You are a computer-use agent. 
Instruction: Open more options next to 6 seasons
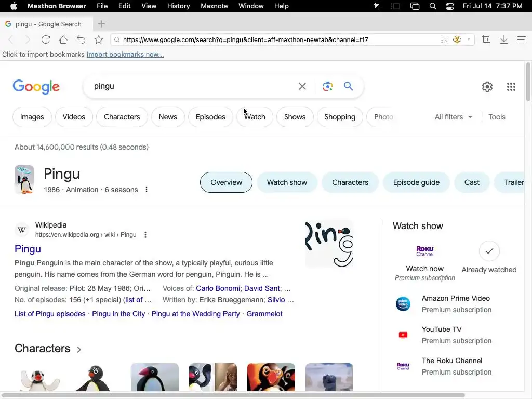pos(147,189)
